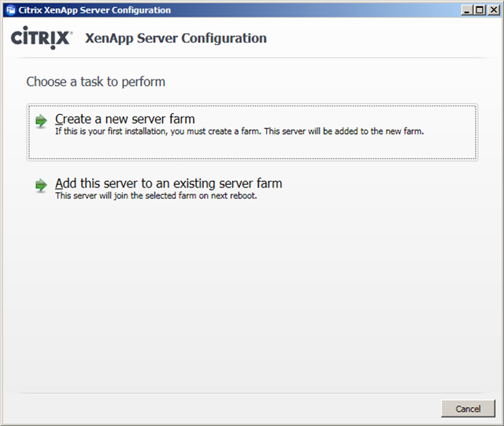Click the Choose a task to perform heading

96,82
